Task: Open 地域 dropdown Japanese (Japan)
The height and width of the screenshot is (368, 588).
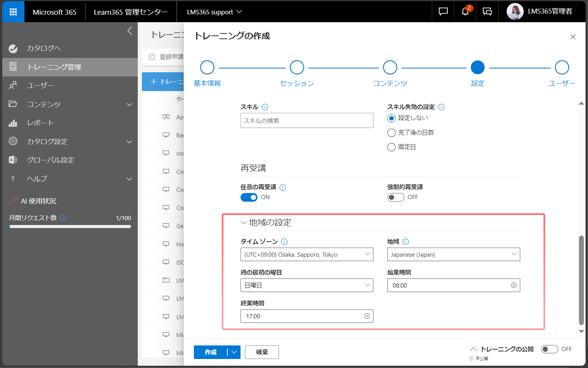Action: (x=454, y=255)
